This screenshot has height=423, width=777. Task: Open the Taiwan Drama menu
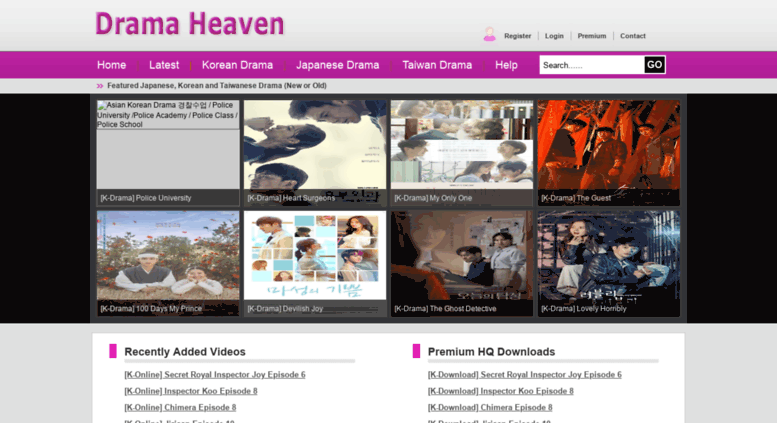pyautogui.click(x=437, y=65)
